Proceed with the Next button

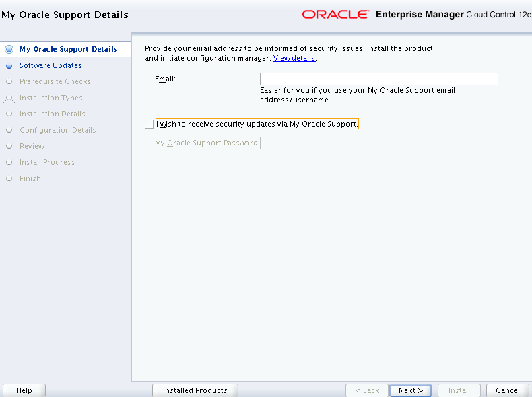[410, 390]
